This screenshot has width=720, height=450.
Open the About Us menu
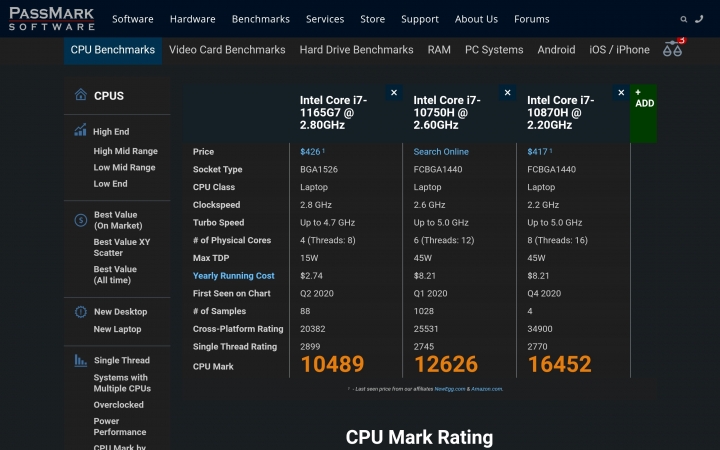(476, 19)
